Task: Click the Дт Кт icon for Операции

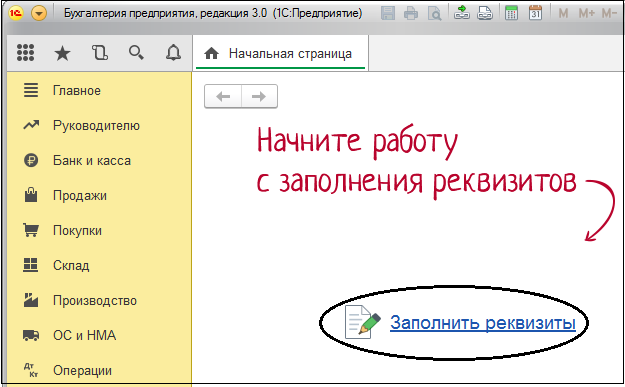Action: click(x=31, y=370)
